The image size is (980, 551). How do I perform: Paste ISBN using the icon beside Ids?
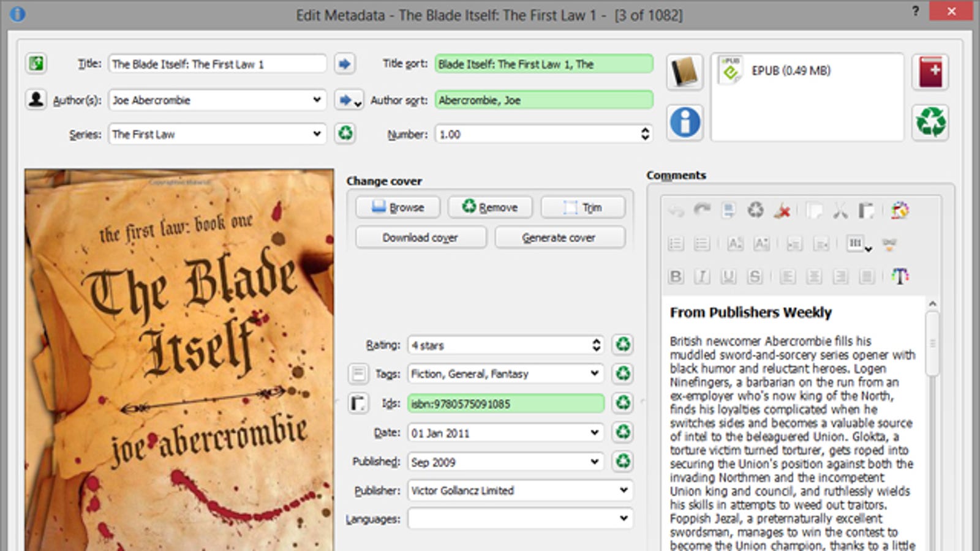358,403
